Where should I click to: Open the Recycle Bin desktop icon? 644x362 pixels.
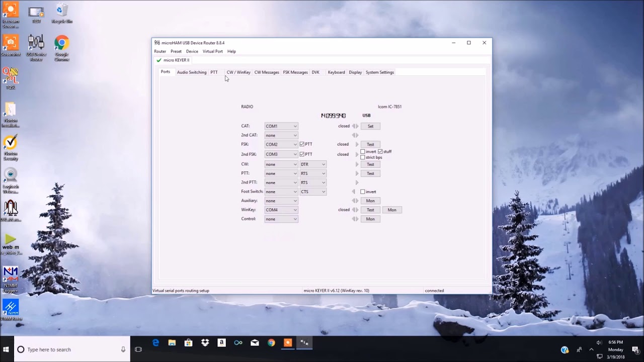coord(62,14)
